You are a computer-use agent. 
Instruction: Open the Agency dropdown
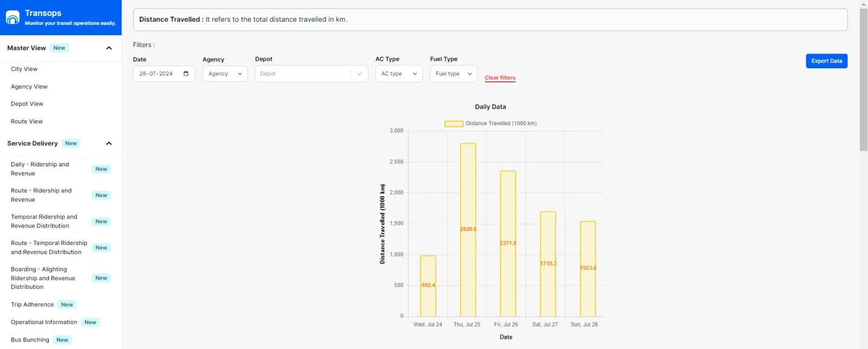click(x=225, y=74)
